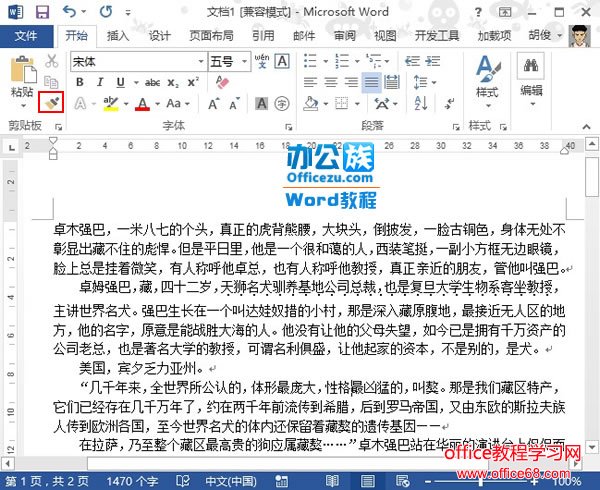Click the tab selector at ruler corner
This screenshot has width=600, height=490.
12,147
